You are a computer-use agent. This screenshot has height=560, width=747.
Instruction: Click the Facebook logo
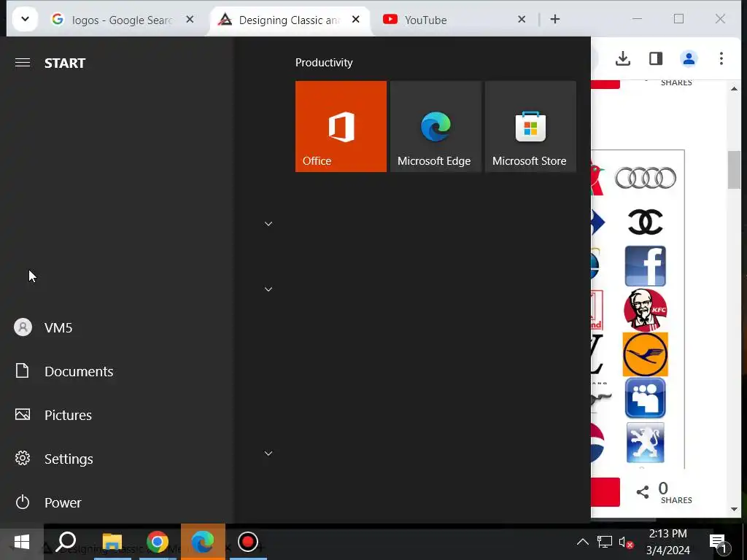point(645,265)
